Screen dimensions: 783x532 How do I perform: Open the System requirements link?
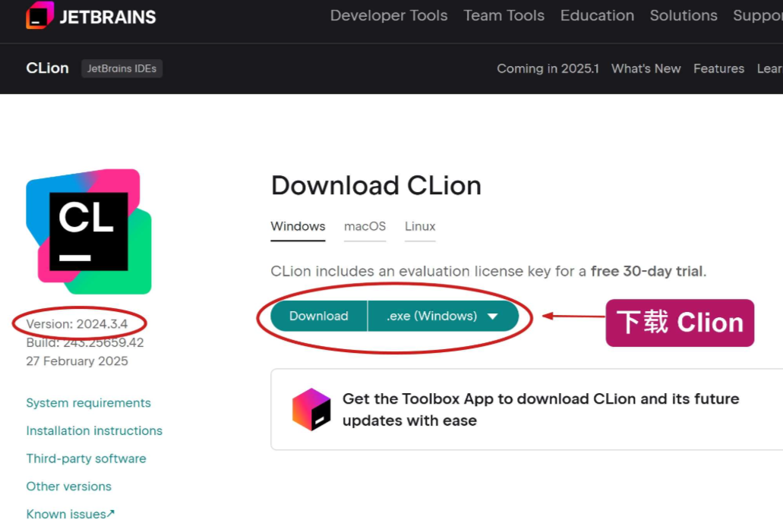pos(88,403)
